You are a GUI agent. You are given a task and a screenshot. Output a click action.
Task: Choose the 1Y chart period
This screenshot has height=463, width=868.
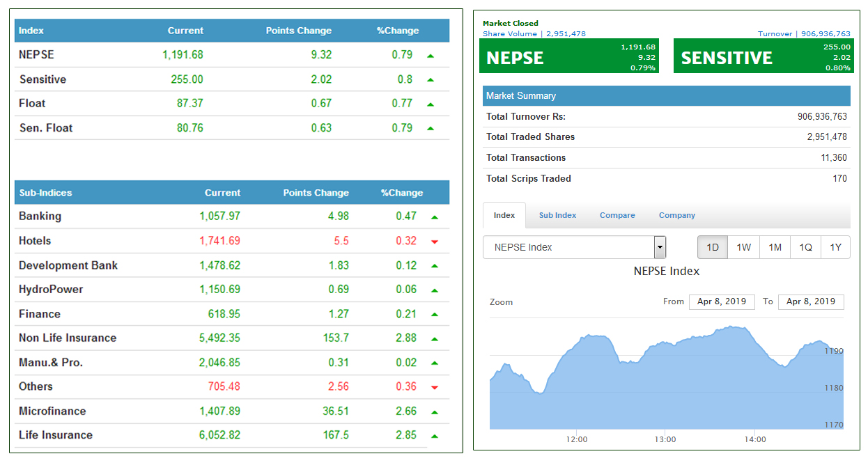pos(835,247)
